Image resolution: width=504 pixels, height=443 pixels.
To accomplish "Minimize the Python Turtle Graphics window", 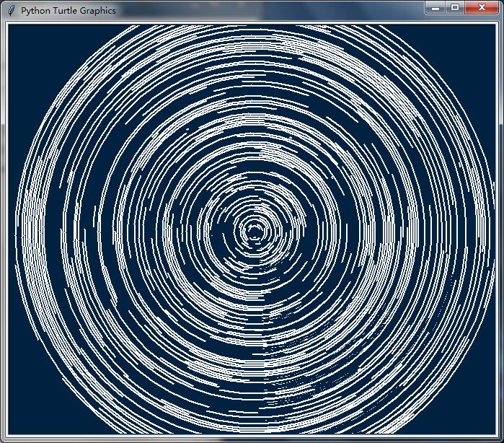I will coord(436,8).
